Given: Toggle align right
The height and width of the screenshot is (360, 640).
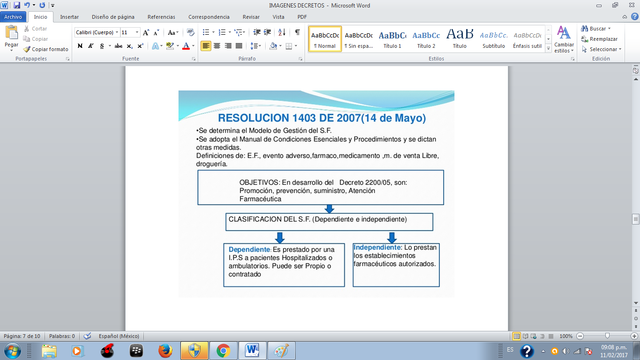Looking at the screenshot, I should [228, 46].
